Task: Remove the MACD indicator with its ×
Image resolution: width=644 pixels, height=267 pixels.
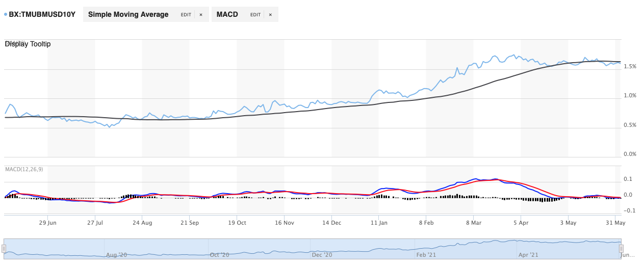Action: (x=270, y=15)
